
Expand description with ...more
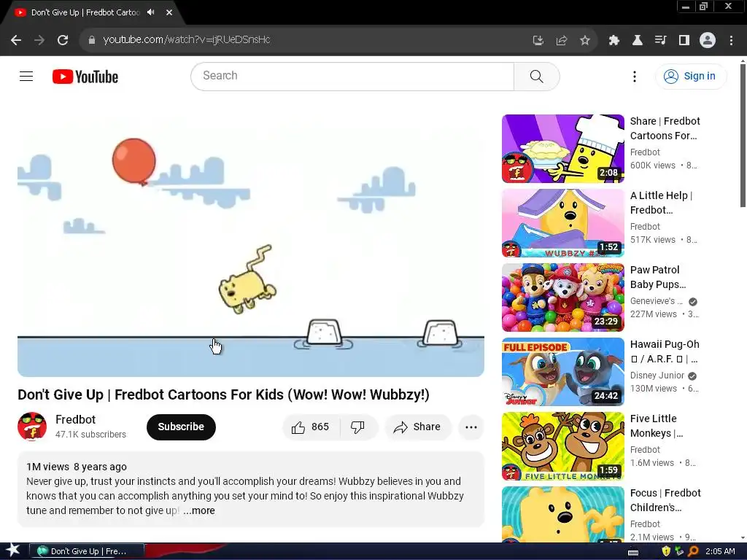coord(199,510)
